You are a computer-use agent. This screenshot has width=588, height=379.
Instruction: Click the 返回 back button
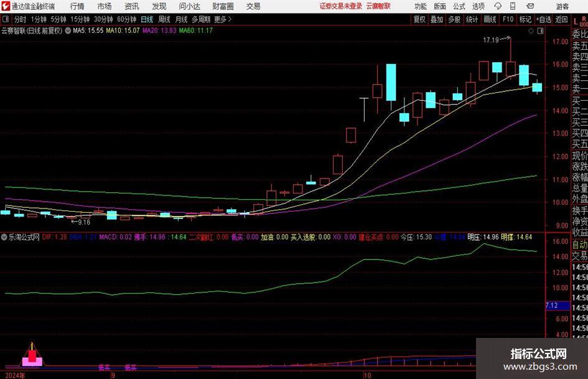click(x=561, y=19)
